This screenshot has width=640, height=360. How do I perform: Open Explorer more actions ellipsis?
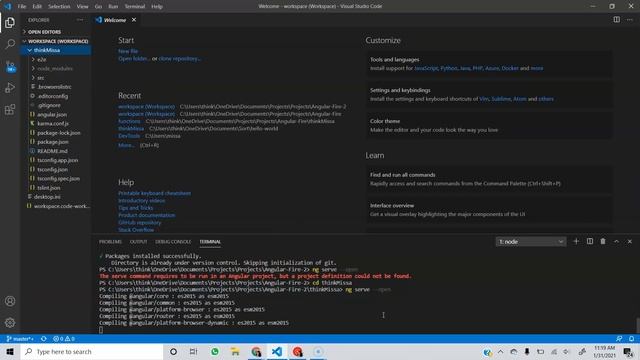(80, 20)
